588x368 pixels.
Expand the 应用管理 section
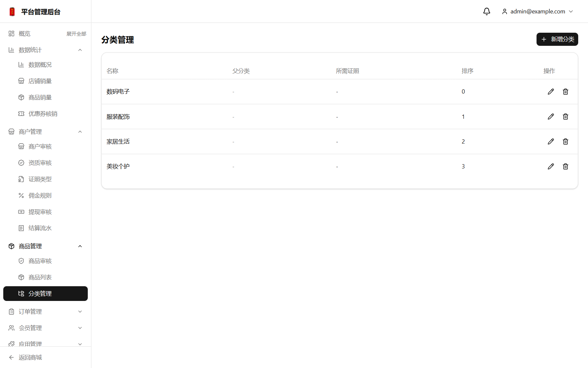click(45, 343)
